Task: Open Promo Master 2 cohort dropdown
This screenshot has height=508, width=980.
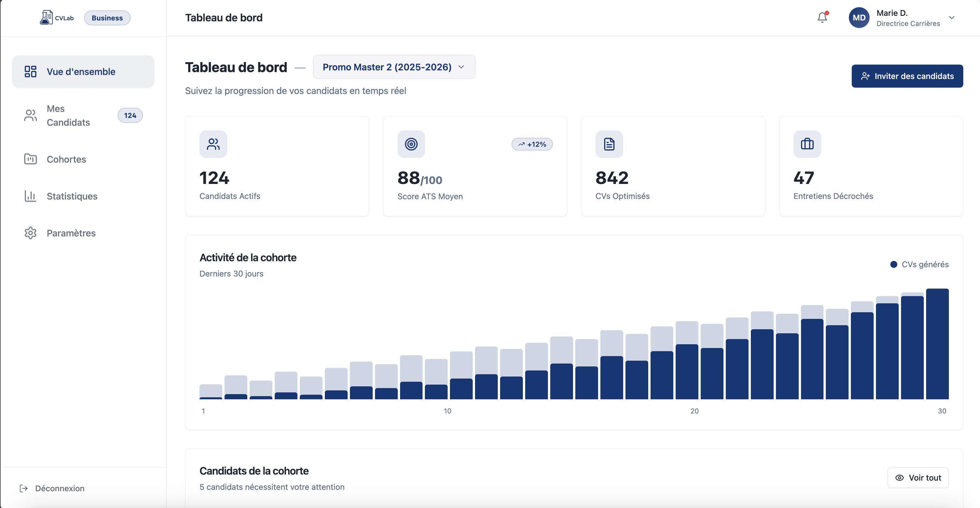Action: (394, 67)
